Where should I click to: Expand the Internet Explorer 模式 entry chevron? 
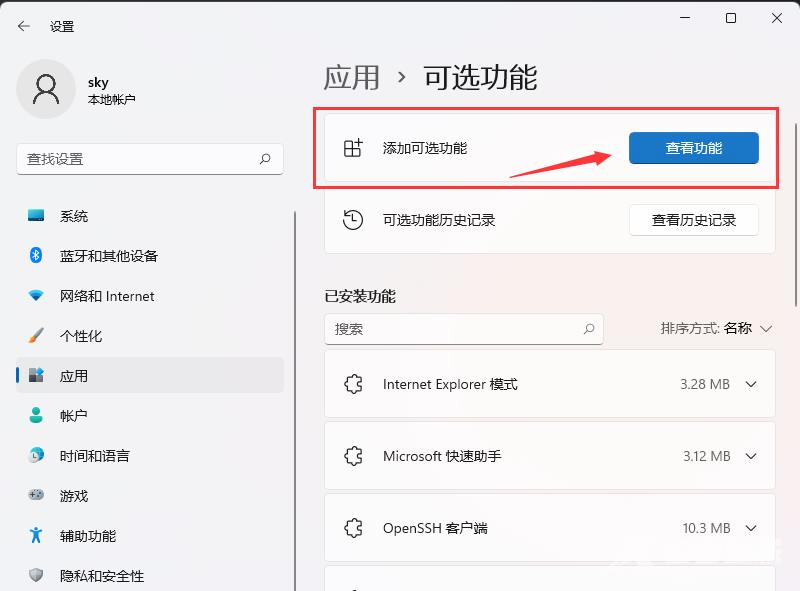[x=751, y=384]
